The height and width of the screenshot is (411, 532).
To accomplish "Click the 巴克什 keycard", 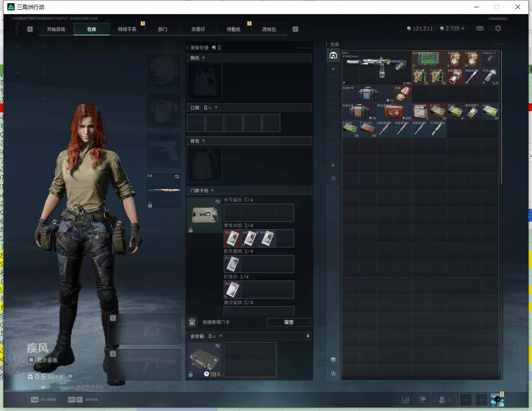I will click(233, 289).
